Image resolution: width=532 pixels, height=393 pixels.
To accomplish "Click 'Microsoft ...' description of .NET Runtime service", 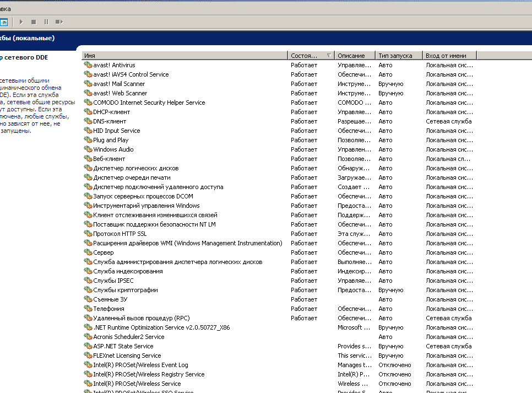I will (x=354, y=327).
